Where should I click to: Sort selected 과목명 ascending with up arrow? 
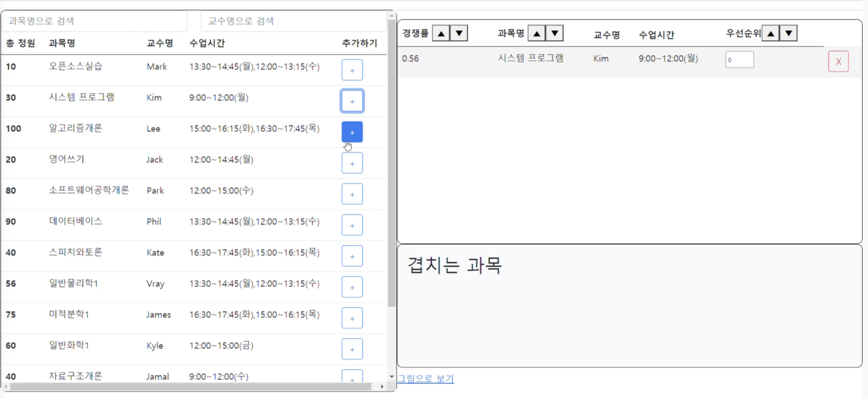coord(536,33)
